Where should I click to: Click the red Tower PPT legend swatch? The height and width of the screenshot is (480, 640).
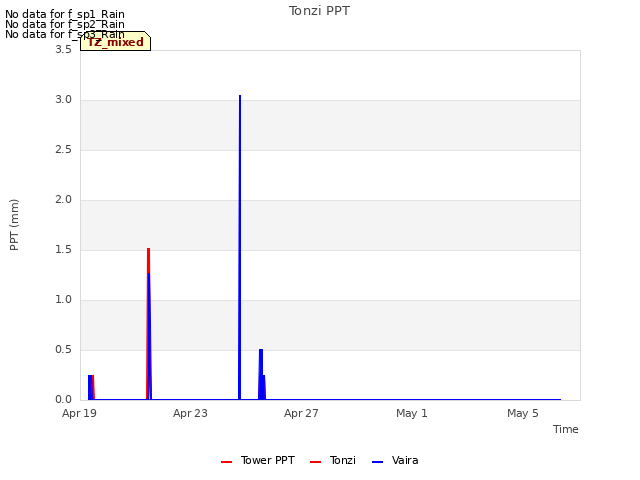227,462
